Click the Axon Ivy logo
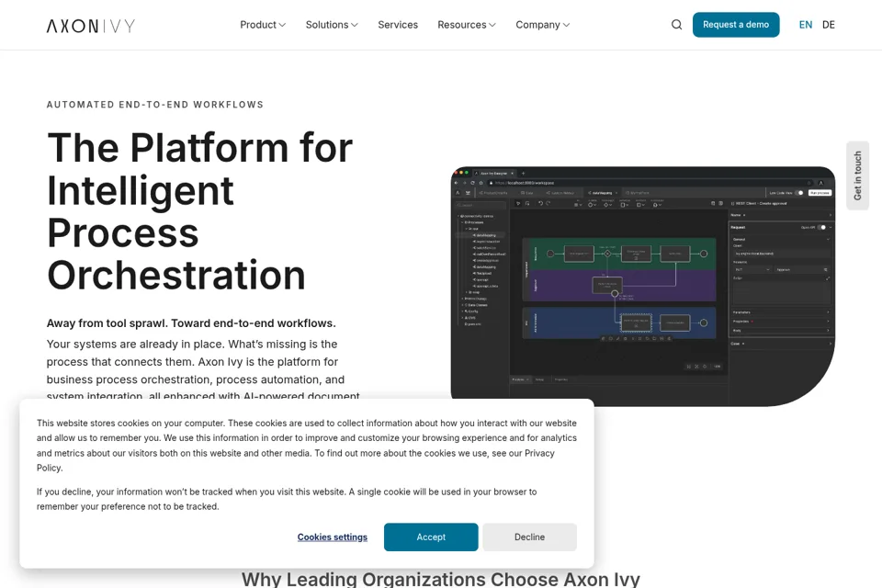The width and height of the screenshot is (882, 588). pyautogui.click(x=91, y=26)
